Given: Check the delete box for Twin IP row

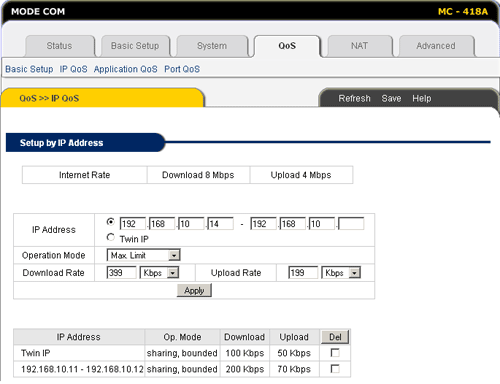Looking at the screenshot, I should [335, 353].
